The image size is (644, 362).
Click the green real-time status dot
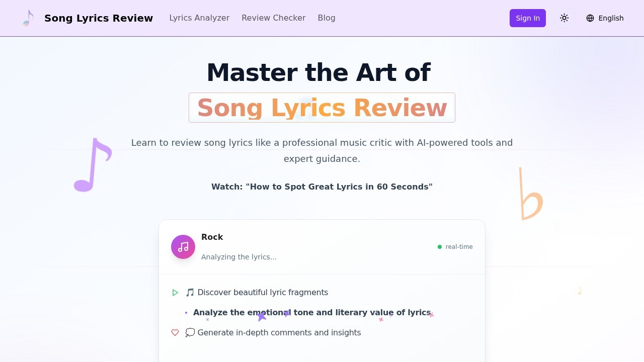click(440, 247)
